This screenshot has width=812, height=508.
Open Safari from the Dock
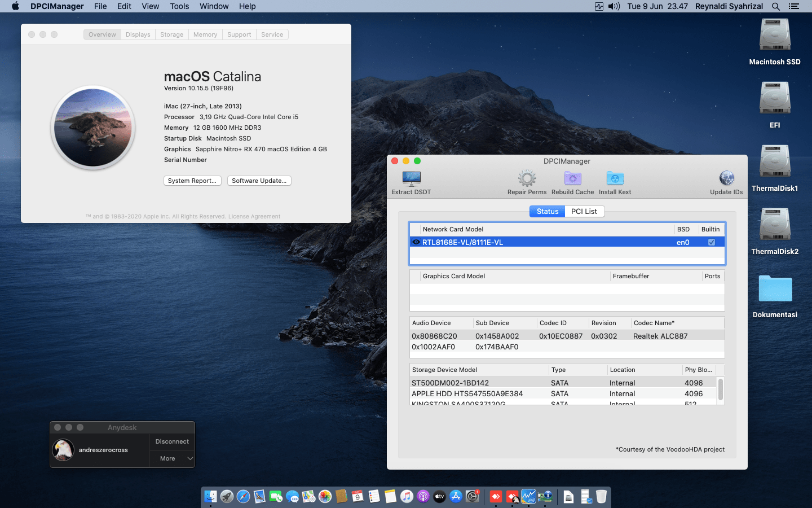click(243, 497)
